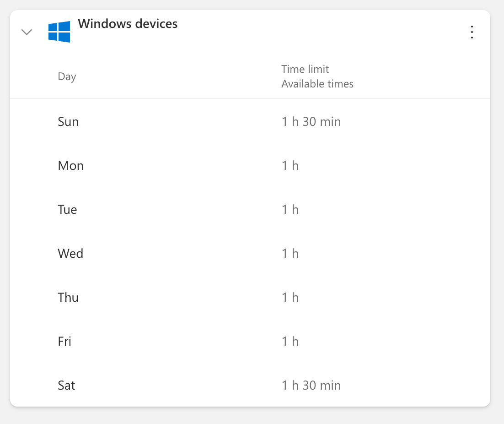Select the Fri schedule row

[x=64, y=342]
